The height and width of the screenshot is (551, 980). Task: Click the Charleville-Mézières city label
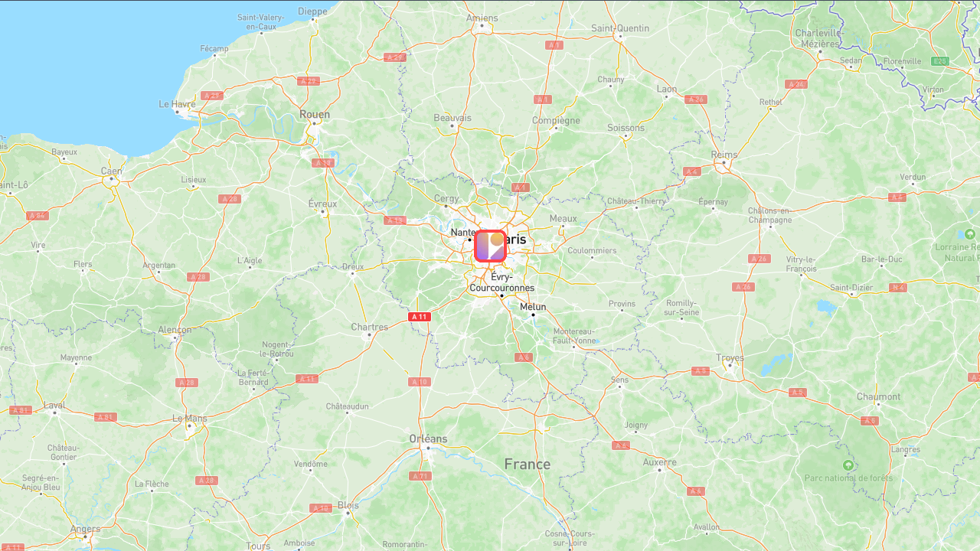point(819,38)
